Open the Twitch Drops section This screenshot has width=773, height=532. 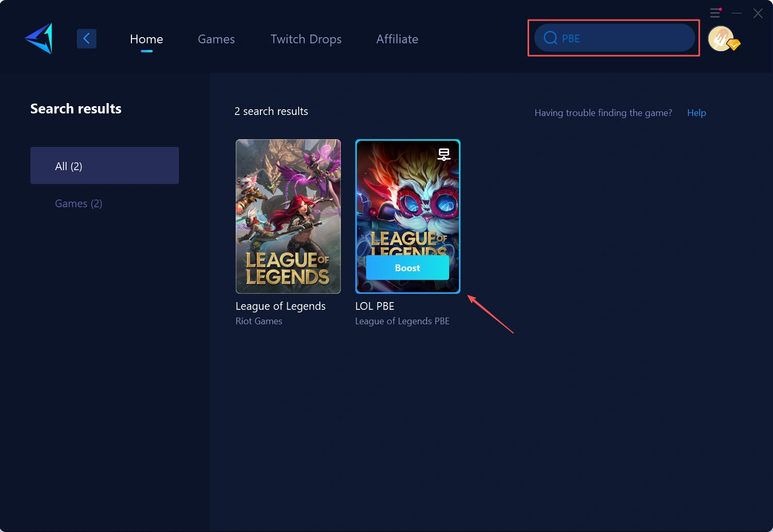pos(306,39)
